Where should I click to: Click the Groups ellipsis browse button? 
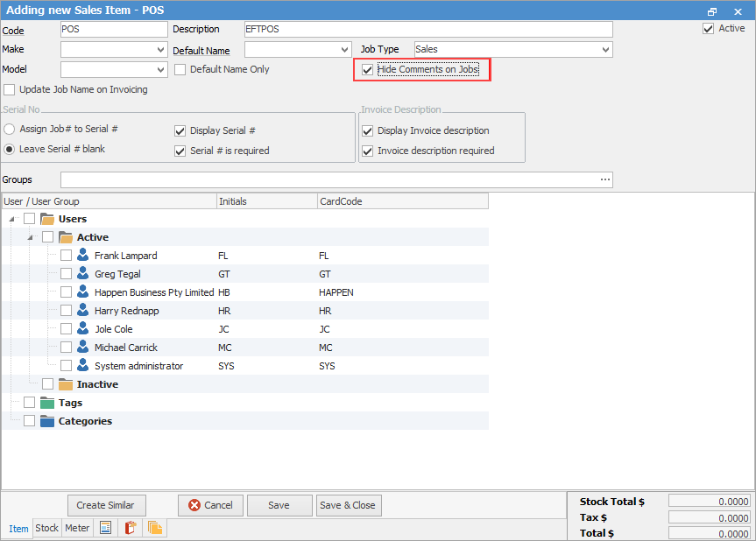[x=604, y=179]
